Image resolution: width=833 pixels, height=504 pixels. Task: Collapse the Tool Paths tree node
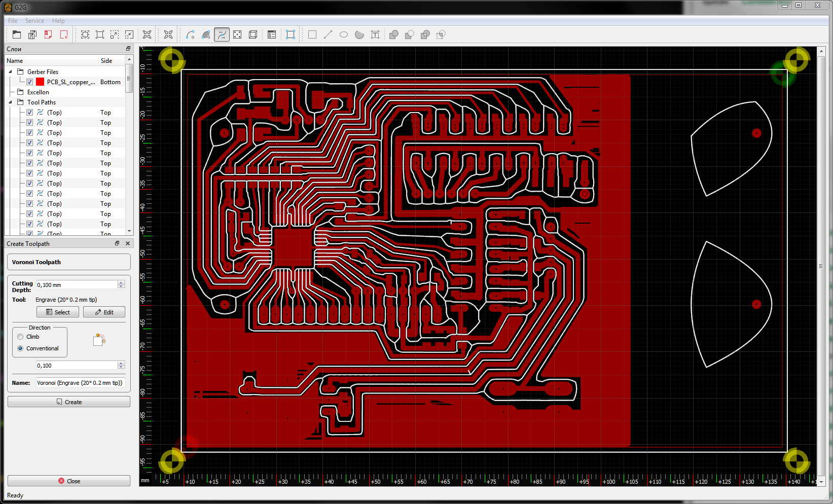pyautogui.click(x=11, y=102)
